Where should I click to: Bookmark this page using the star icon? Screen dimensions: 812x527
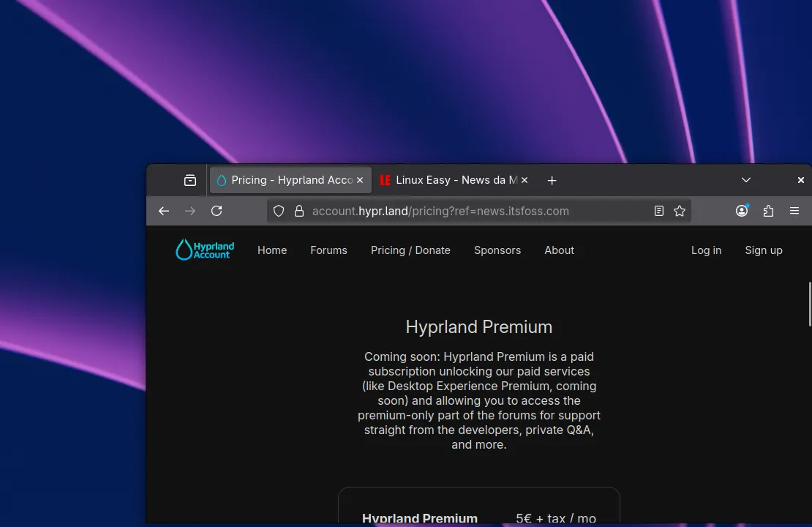680,211
